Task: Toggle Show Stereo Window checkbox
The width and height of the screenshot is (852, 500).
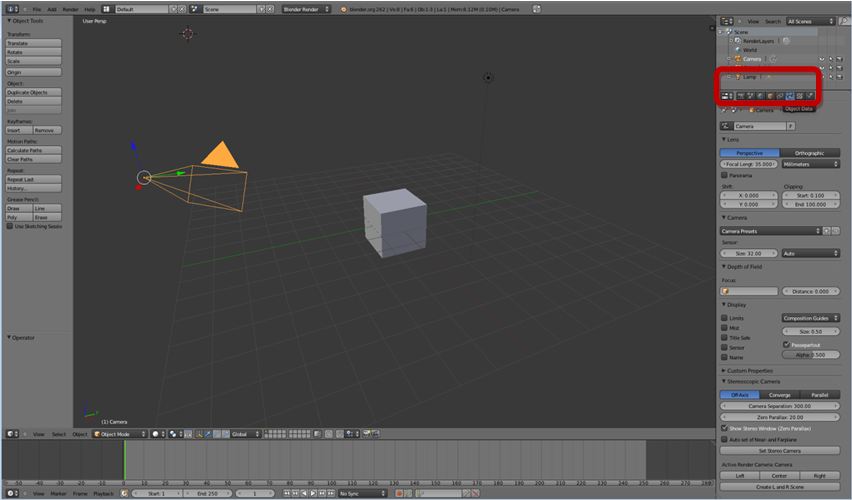Action: [724, 428]
